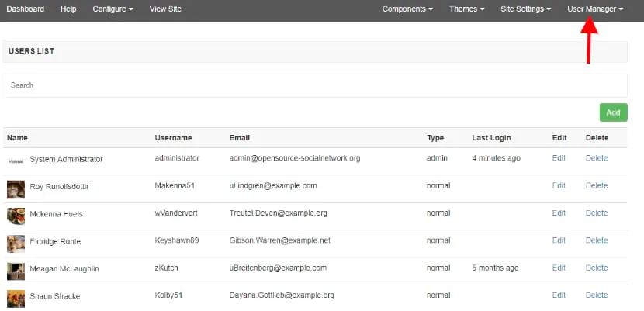Screen dimensions: 644x311
Task: Click the Email column header
Action: (x=240, y=138)
